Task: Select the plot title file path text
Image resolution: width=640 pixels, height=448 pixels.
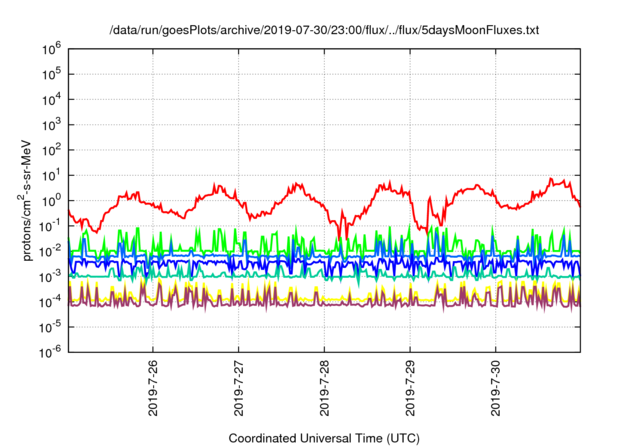Action: click(324, 30)
